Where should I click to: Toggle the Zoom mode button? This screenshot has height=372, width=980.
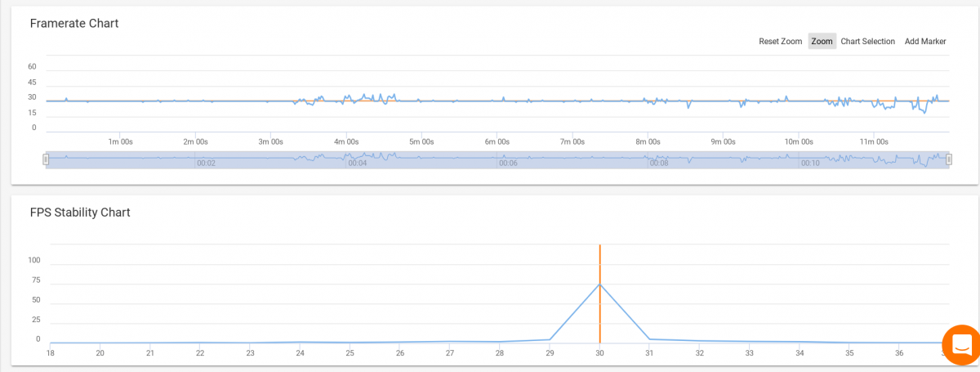pyautogui.click(x=822, y=42)
